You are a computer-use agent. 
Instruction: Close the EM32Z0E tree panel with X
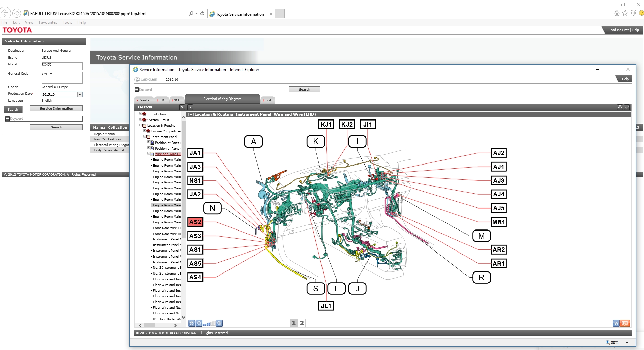click(182, 107)
